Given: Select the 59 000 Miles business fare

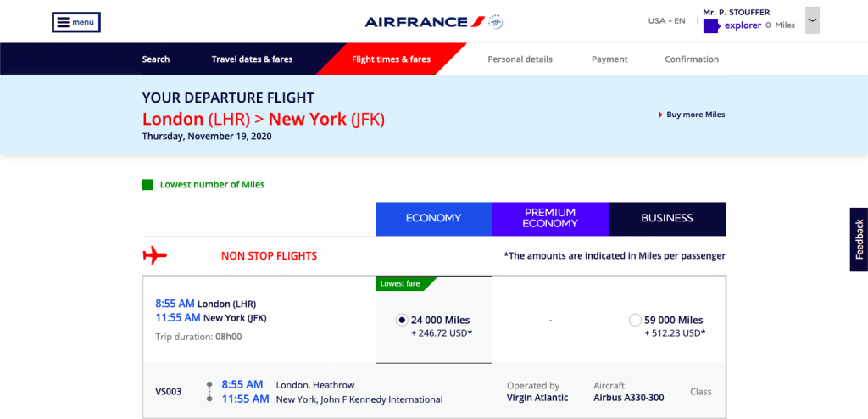Looking at the screenshot, I should coord(635,320).
